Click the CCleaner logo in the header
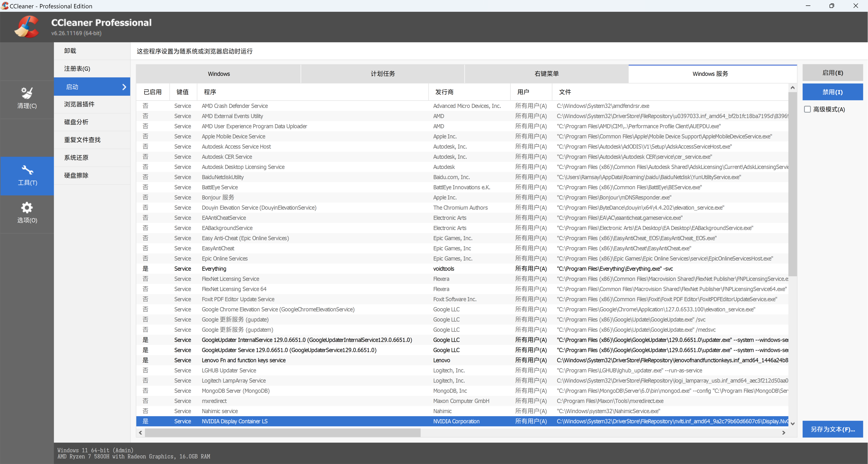The width and height of the screenshot is (868, 464). pos(27,27)
